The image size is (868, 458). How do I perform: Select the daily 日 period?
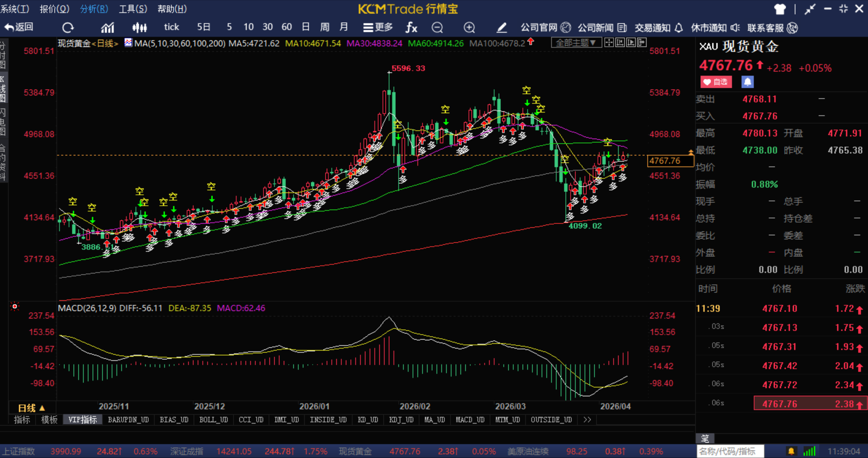pyautogui.click(x=306, y=27)
